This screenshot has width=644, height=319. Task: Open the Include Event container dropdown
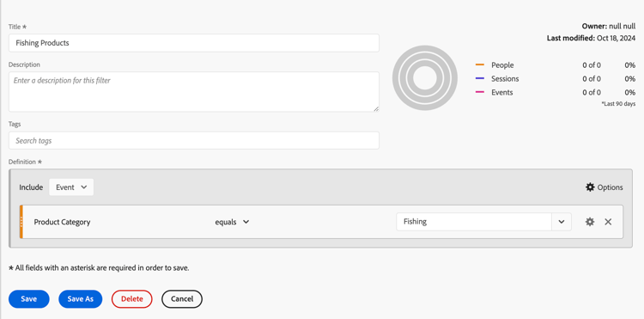tap(71, 187)
